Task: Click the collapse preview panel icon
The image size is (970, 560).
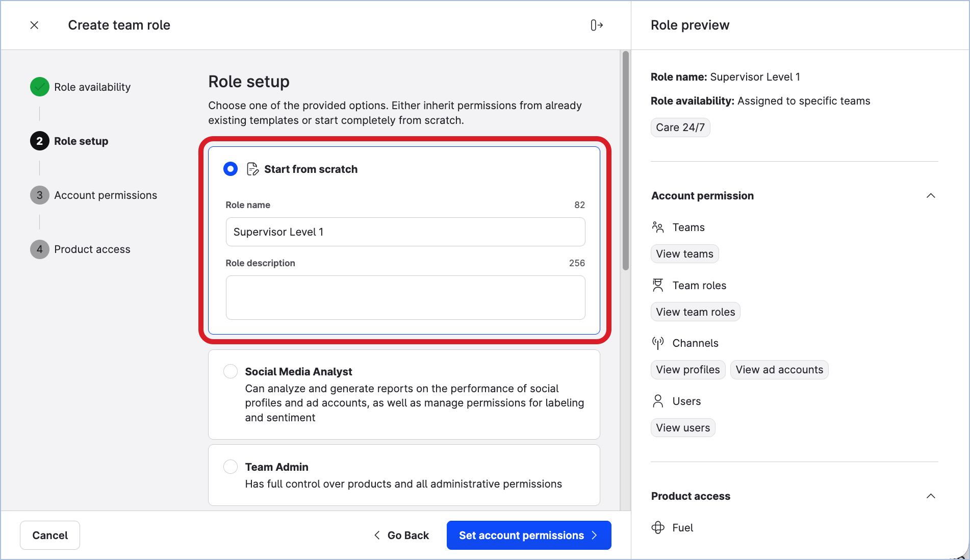Action: coord(597,25)
